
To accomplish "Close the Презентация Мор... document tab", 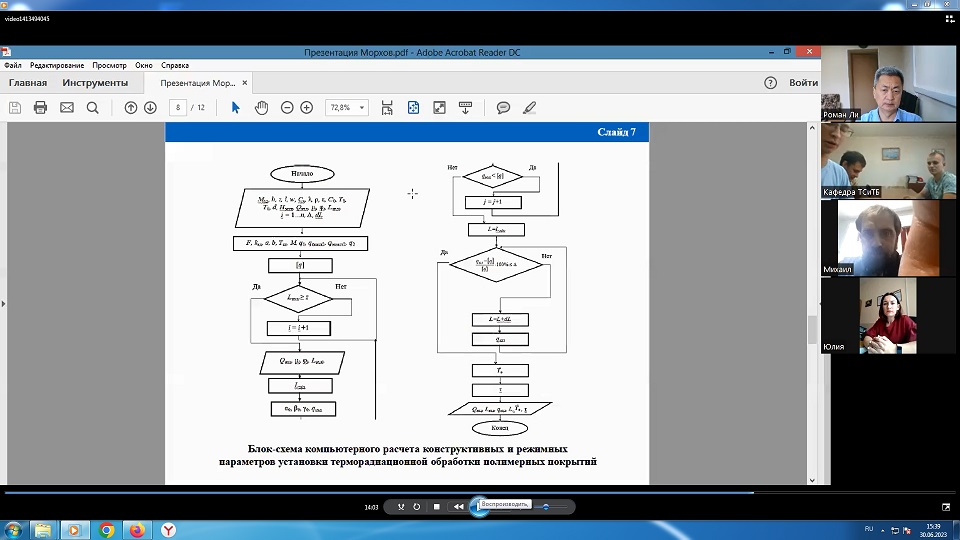I will click(245, 83).
